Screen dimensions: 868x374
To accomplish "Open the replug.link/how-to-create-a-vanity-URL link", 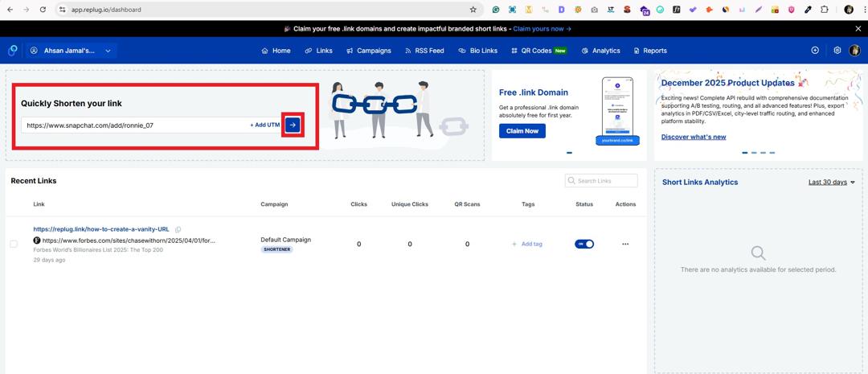I will [x=101, y=229].
